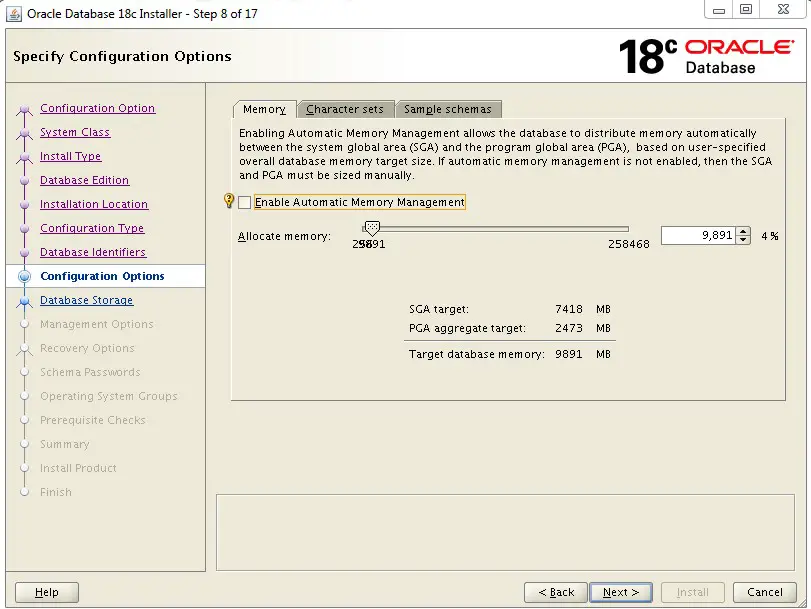Click the lightbulb hint icon beside memory checkbox
This screenshot has height=609, width=811.
(x=229, y=200)
